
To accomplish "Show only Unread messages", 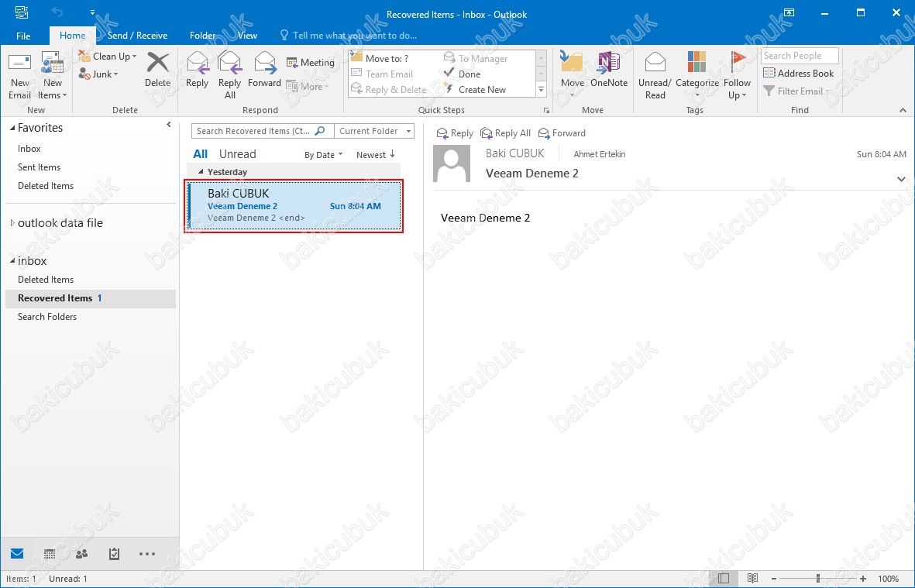I will [x=238, y=154].
